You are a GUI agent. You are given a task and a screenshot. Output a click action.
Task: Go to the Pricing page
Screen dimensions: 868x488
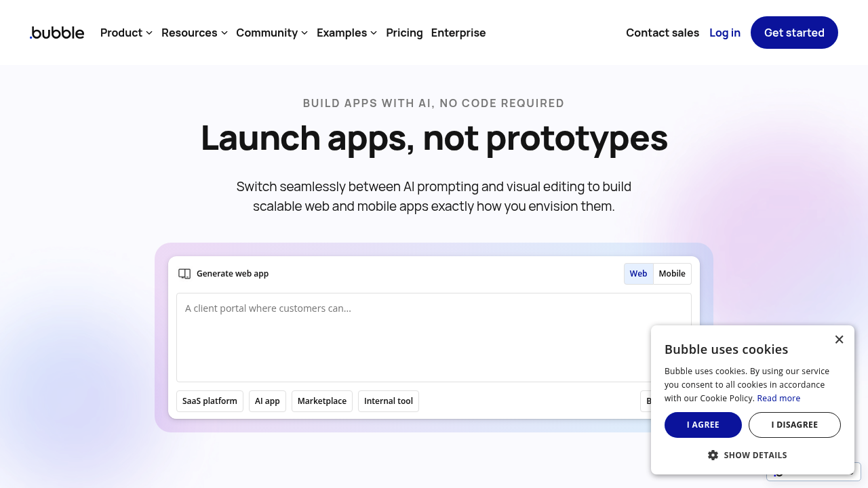coord(404,33)
